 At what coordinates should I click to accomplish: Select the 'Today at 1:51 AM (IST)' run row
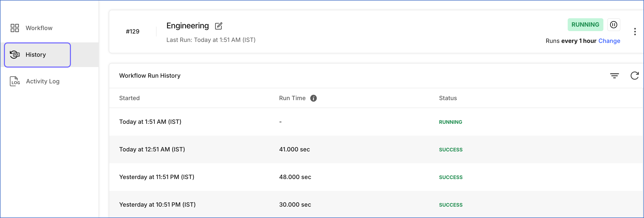click(x=376, y=122)
